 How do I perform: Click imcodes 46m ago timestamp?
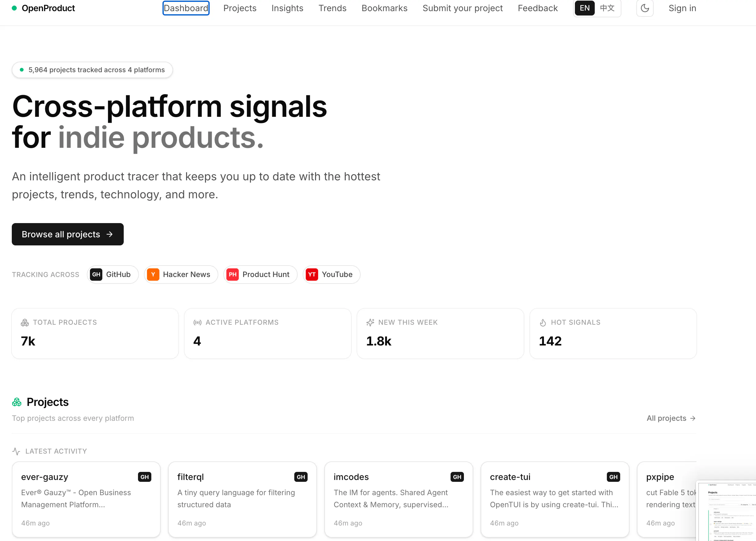tap(348, 523)
